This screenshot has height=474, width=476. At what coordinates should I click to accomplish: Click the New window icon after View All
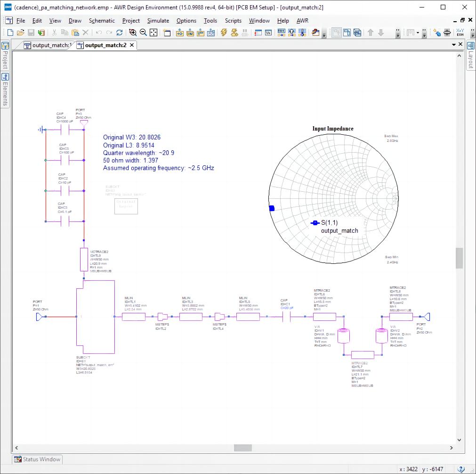[167, 33]
